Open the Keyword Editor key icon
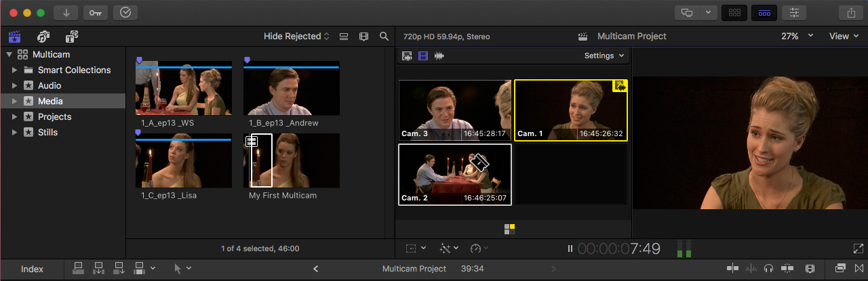This screenshot has height=281, width=868. point(95,12)
